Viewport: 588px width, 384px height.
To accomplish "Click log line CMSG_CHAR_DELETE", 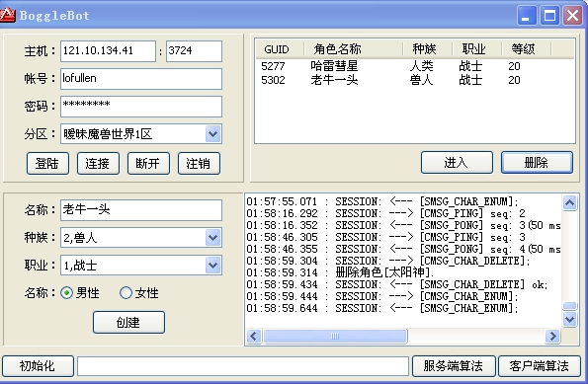I will point(388,261).
